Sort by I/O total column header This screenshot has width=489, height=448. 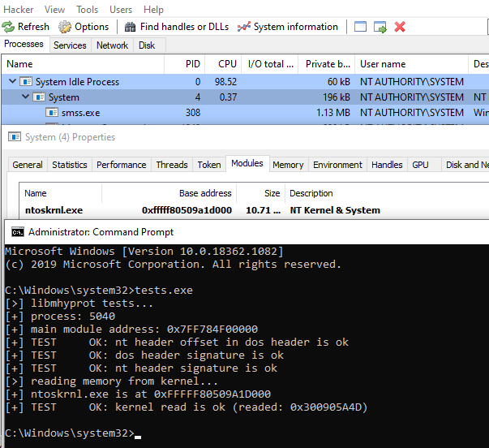tap(270, 64)
